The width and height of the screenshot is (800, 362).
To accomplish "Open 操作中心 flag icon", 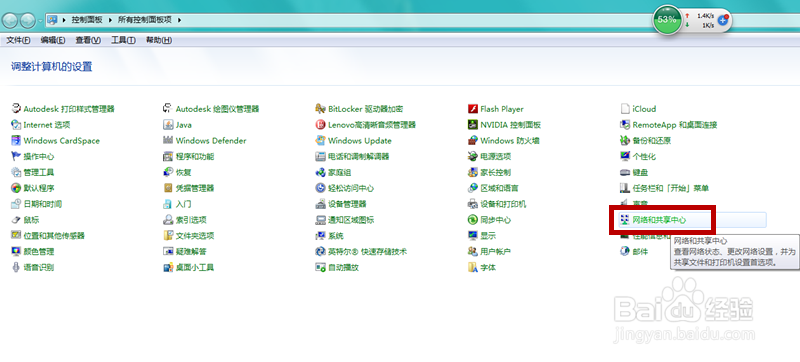I will point(16,156).
